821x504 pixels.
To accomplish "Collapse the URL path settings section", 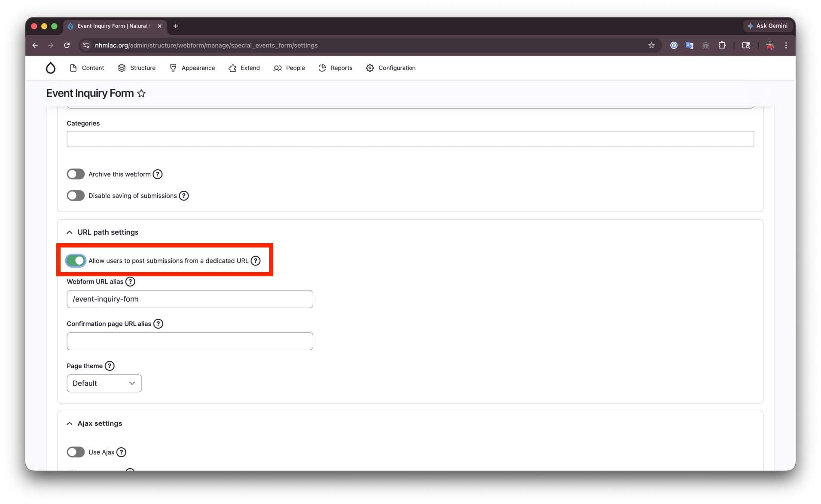I will pyautogui.click(x=102, y=232).
